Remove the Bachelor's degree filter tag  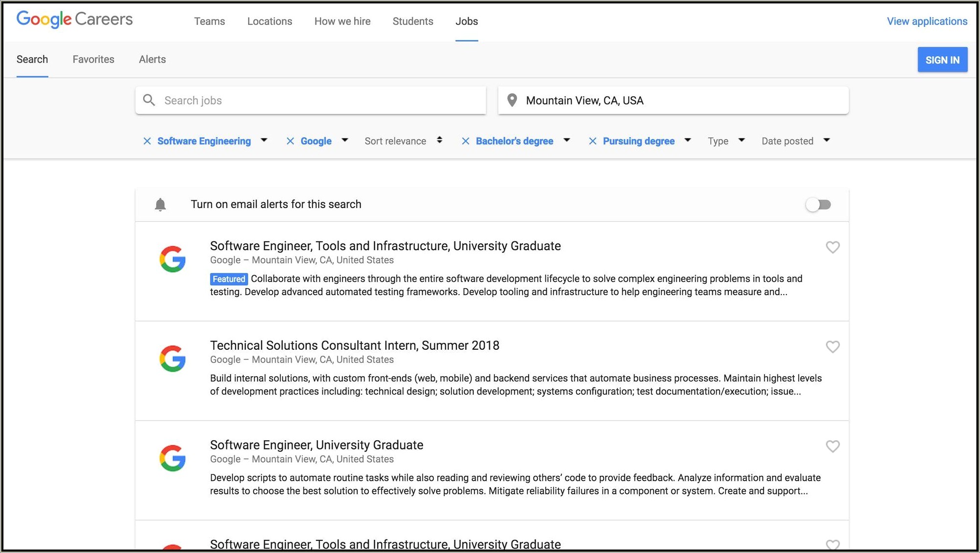[x=466, y=141]
